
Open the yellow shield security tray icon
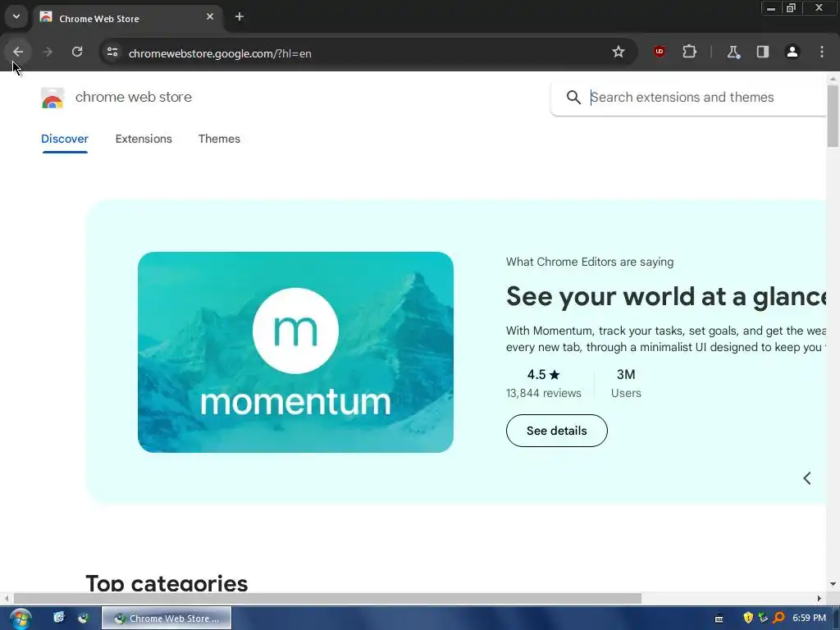click(748, 619)
